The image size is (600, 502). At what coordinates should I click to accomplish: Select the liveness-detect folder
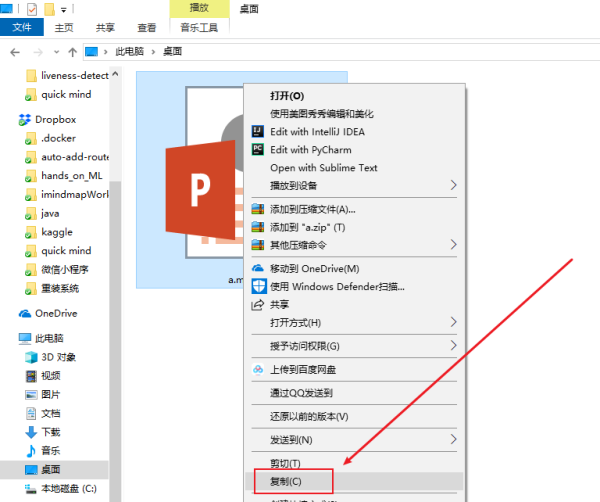67,76
